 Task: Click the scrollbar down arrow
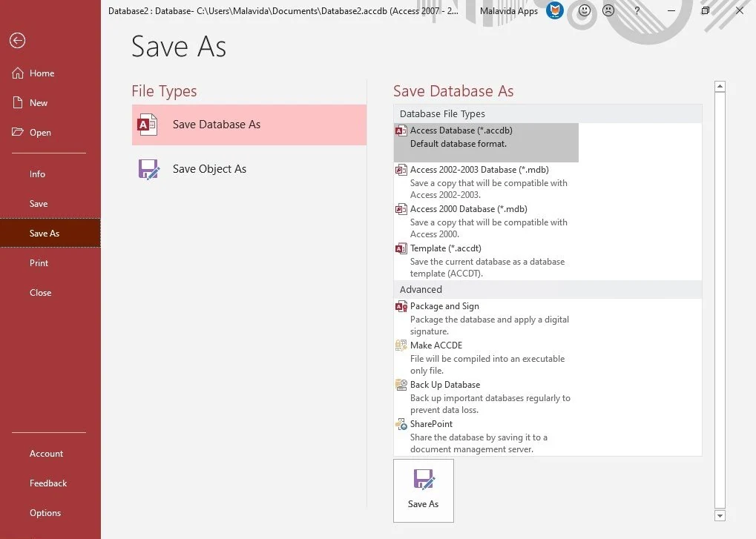point(720,516)
